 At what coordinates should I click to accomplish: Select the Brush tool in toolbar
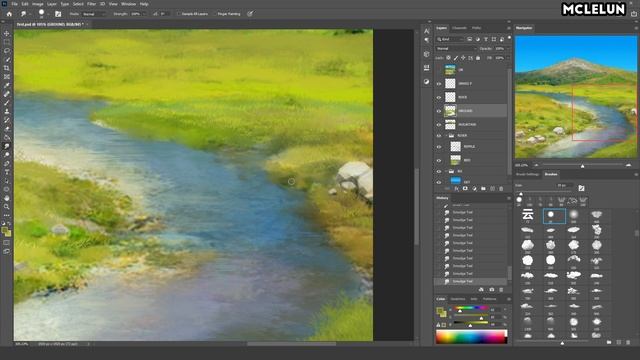(7, 102)
